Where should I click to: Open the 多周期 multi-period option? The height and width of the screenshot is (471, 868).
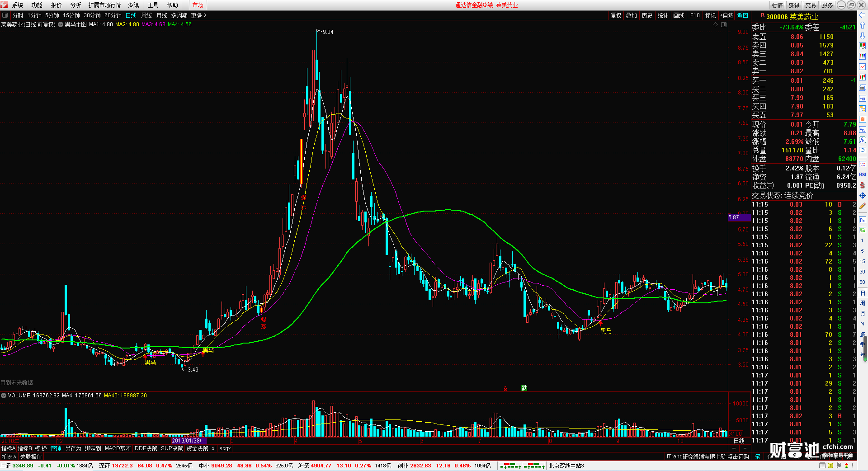179,15
